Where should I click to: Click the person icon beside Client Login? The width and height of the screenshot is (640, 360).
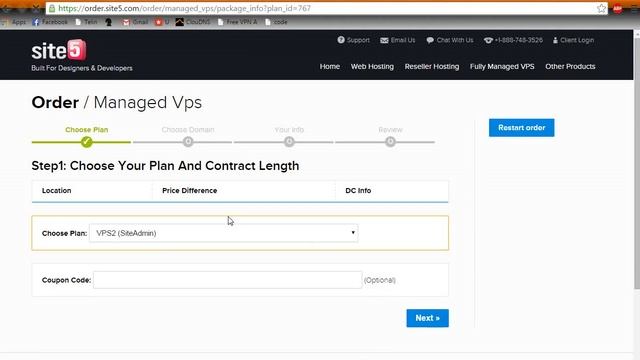555,40
